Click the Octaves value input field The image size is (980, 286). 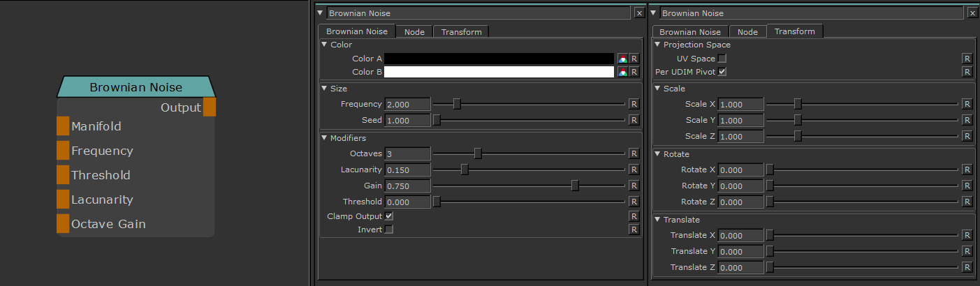(407, 153)
